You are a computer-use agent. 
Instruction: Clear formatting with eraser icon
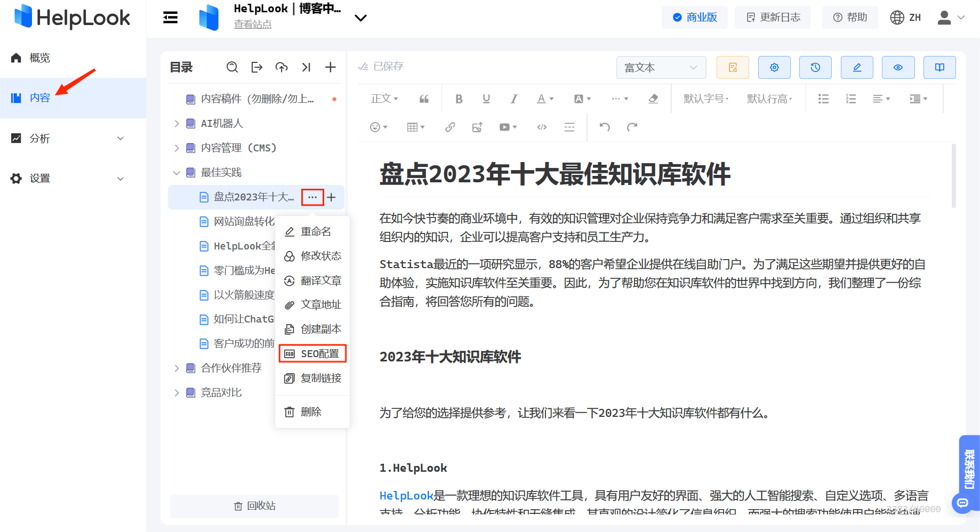[653, 99]
